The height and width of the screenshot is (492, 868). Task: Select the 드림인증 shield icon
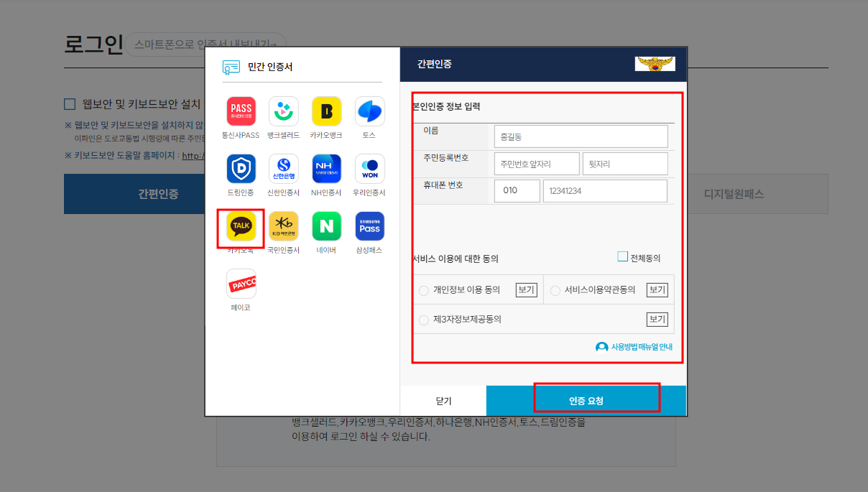(241, 169)
